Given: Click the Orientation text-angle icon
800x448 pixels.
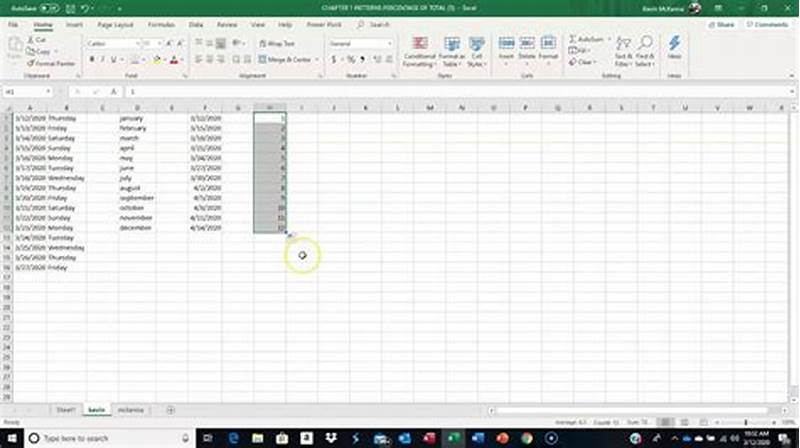Looking at the screenshot, I should point(236,44).
